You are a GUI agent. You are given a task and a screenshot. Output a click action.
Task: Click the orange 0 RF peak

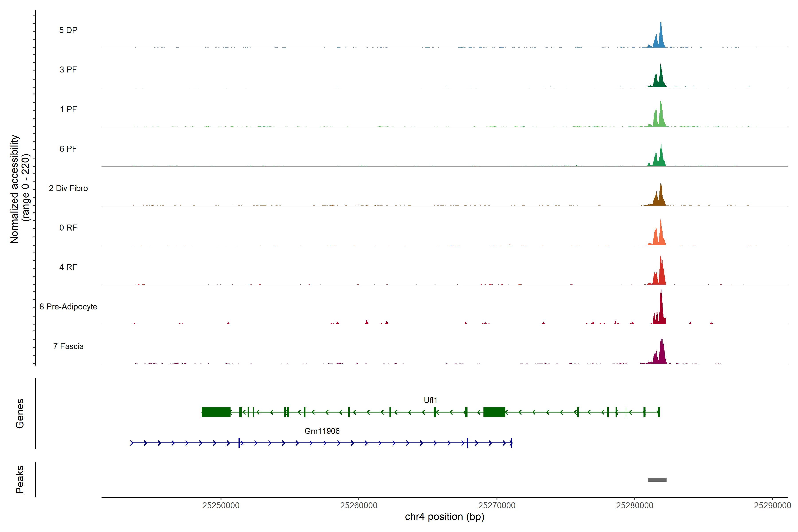tap(660, 236)
